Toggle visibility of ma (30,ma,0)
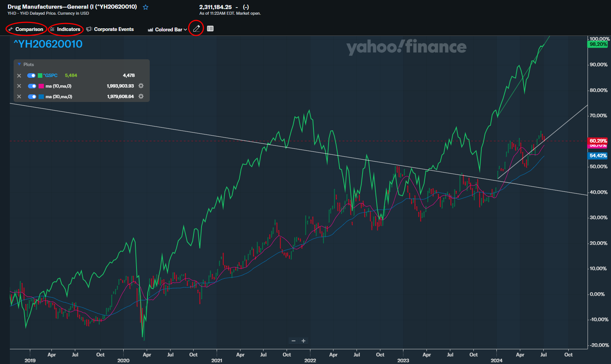The height and width of the screenshot is (364, 611). click(x=32, y=97)
